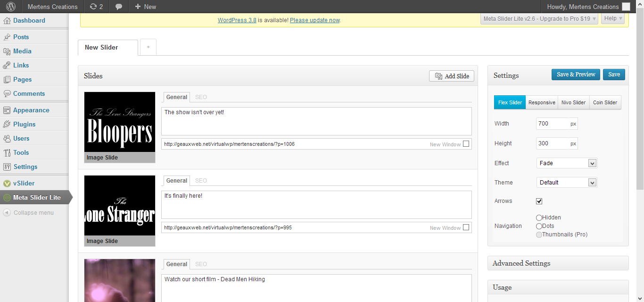Image resolution: width=644 pixels, height=302 pixels.
Task: Edit caption 'The show isn't over yet!'
Action: click(x=316, y=121)
